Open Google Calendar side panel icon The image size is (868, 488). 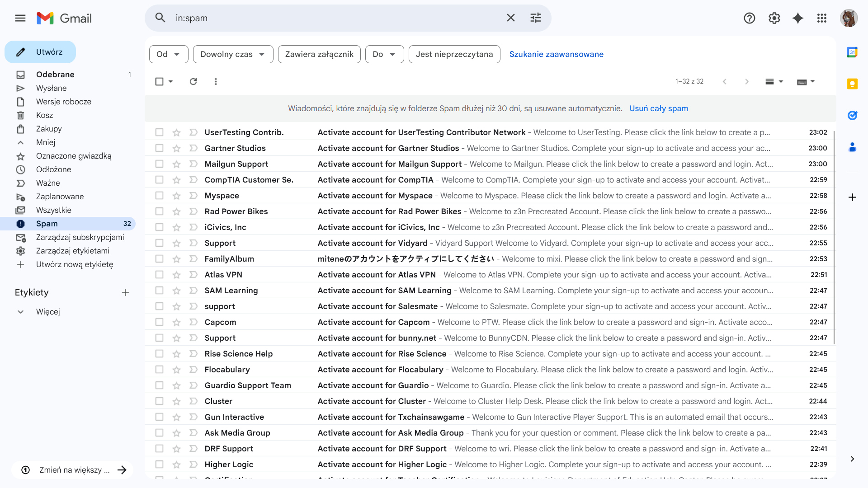click(852, 52)
